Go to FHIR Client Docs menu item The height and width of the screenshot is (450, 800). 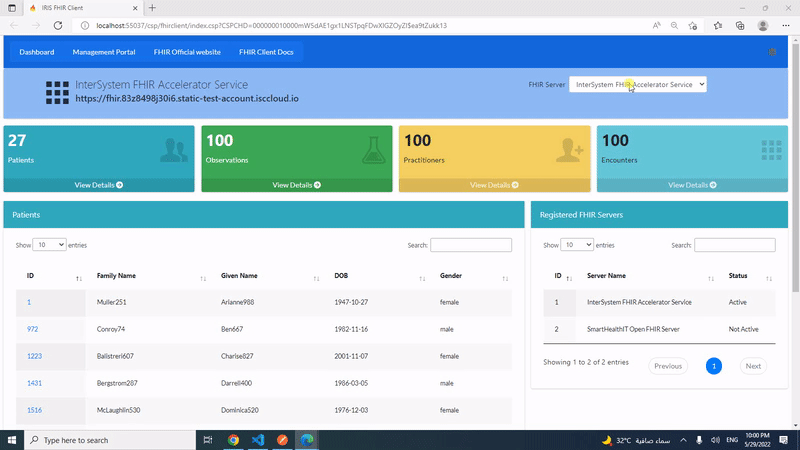(266, 51)
